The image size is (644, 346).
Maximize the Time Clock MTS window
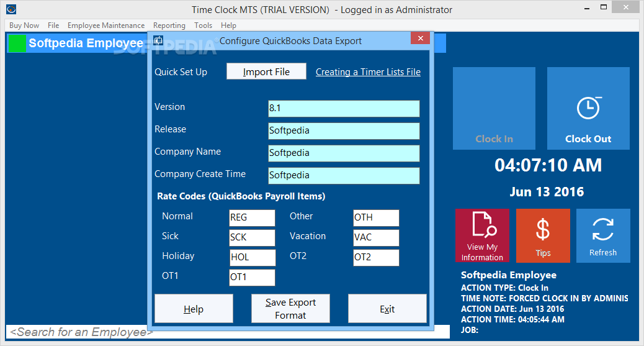pyautogui.click(x=603, y=7)
